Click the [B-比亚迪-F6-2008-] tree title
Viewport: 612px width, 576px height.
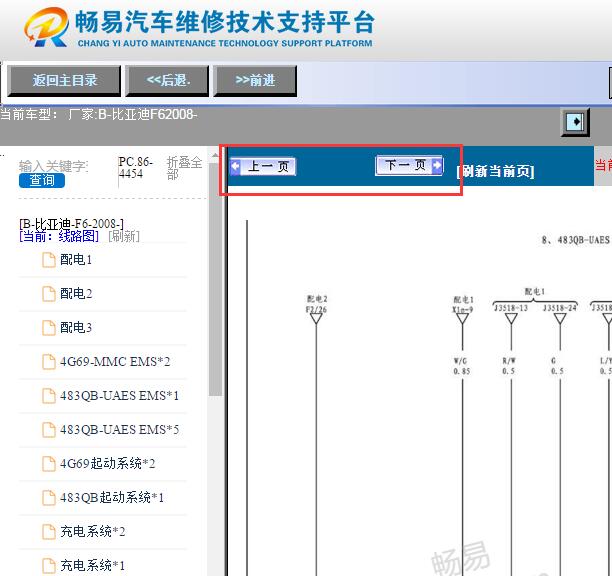pyautogui.click(x=71, y=224)
